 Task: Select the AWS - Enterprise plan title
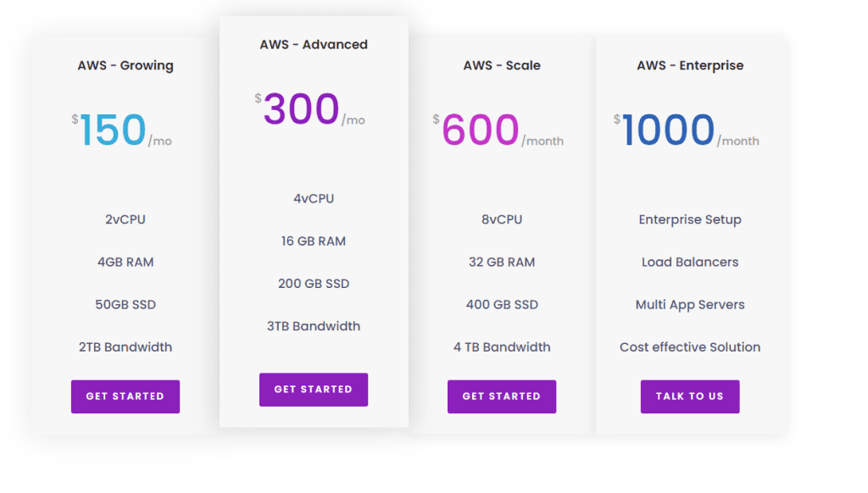click(690, 65)
